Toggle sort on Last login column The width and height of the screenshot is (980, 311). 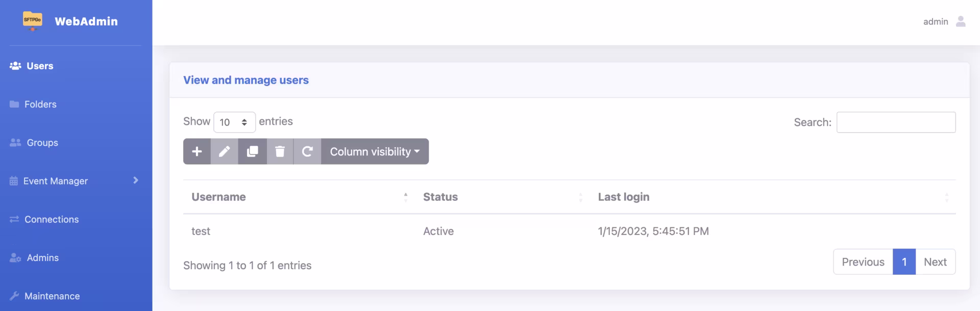(x=947, y=197)
